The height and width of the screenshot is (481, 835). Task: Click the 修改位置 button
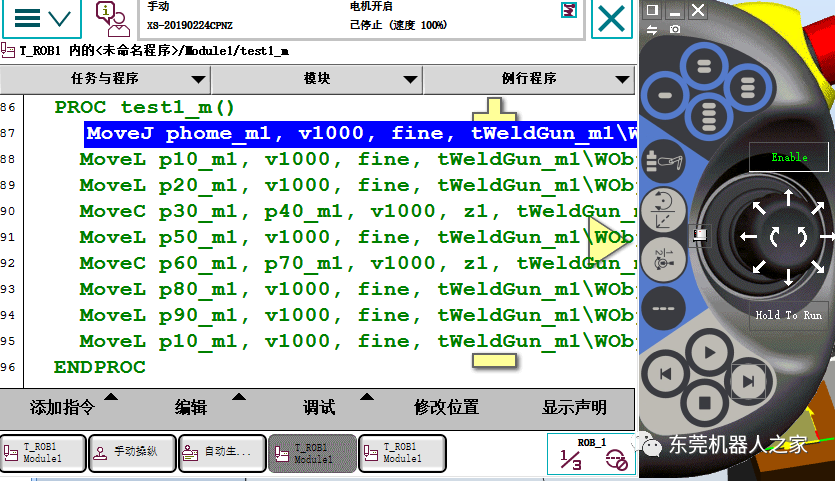point(446,407)
